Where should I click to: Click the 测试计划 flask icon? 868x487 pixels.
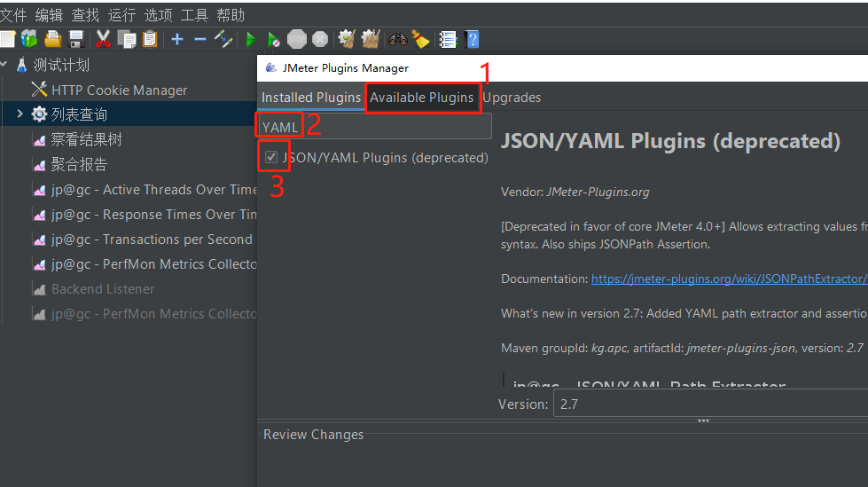pos(21,65)
